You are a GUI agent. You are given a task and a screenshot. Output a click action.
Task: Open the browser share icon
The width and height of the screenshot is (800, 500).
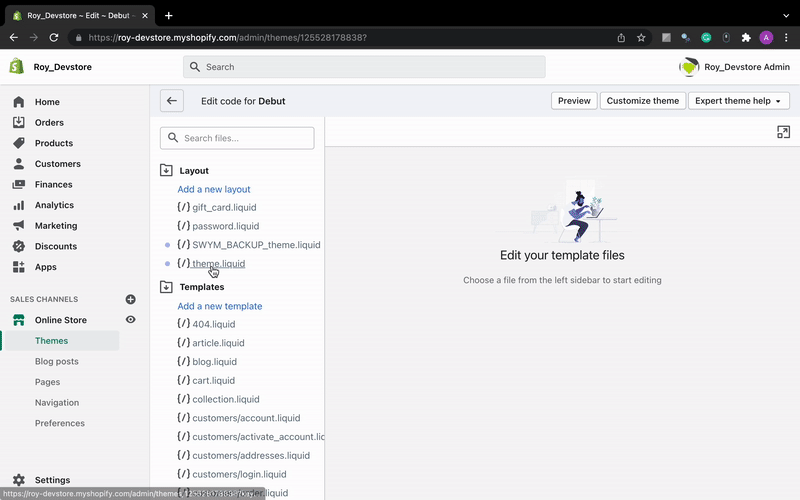(x=621, y=38)
